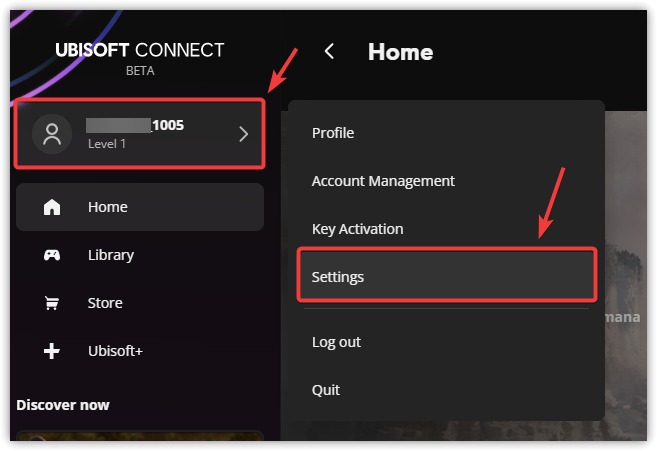Open the Library sidebar section
657x451 pixels.
point(111,255)
